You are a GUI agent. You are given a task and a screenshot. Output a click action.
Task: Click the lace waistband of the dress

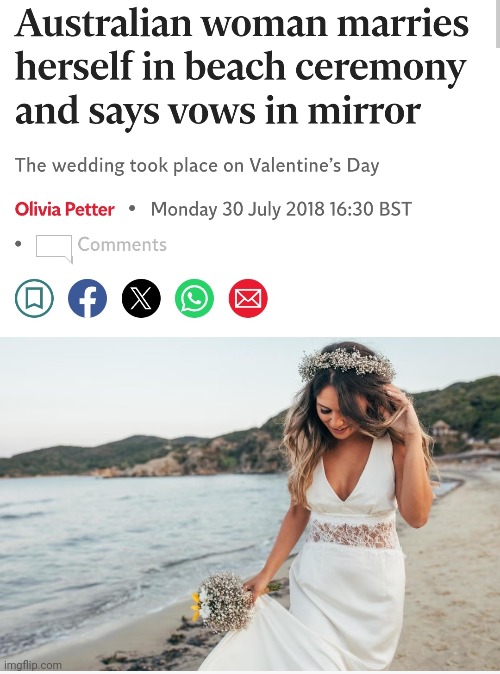tap(353, 534)
